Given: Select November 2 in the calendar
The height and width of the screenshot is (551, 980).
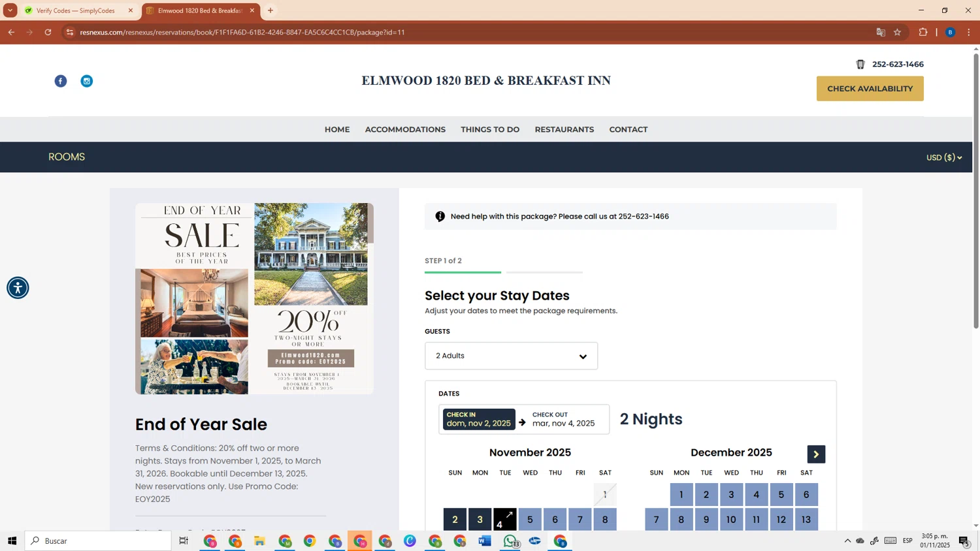Looking at the screenshot, I should 455,520.
